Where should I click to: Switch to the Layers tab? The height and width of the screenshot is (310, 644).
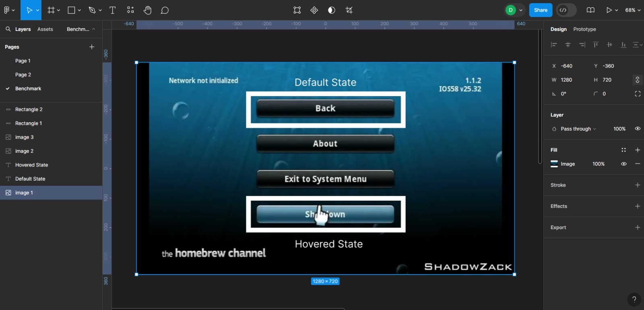(23, 29)
